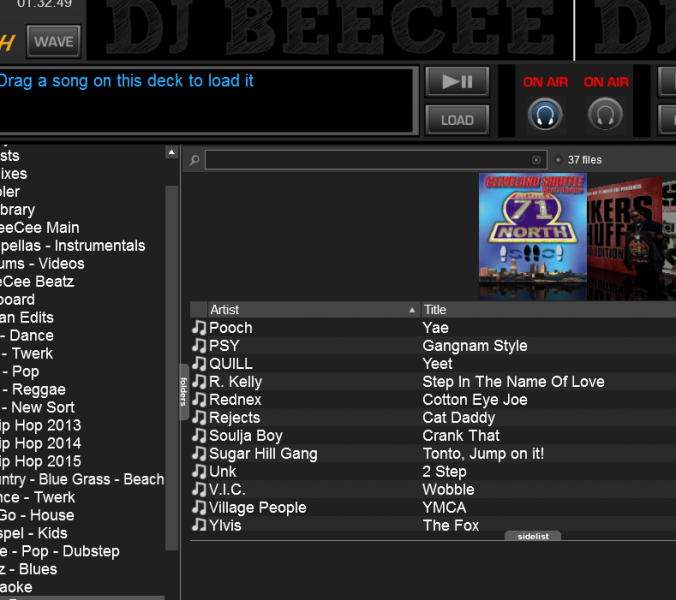Clear the search field with the X icon
The image size is (676, 600).
tap(536, 160)
